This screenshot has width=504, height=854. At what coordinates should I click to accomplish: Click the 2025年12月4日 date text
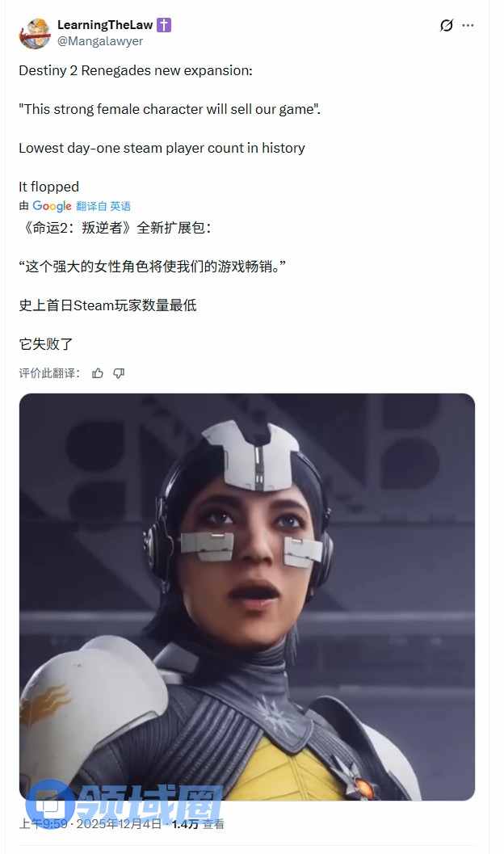(x=119, y=823)
